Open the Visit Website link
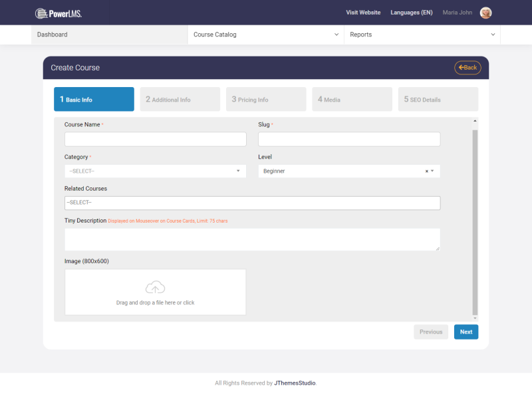Image resolution: width=532 pixels, height=394 pixels. (363, 13)
